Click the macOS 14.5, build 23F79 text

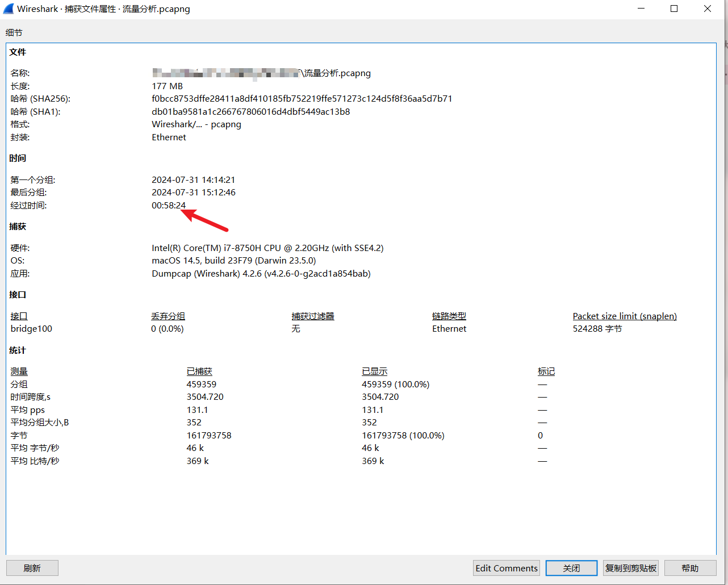pyautogui.click(x=234, y=261)
